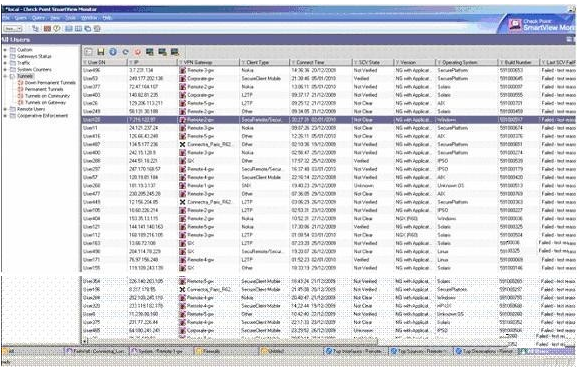580x367 pixels.
Task: Select the Tunnels folder in the tree
Action: (x=25, y=76)
